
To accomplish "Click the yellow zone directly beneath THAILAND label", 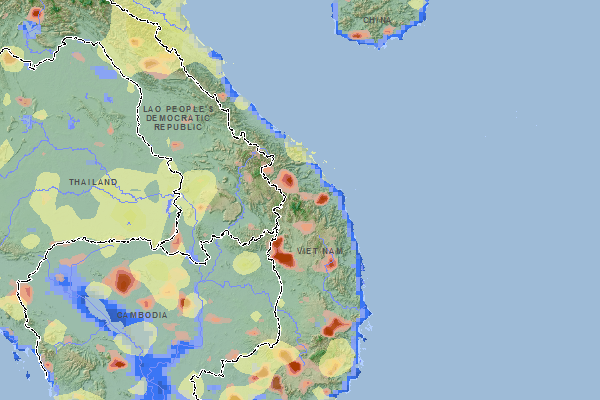I will (90, 205).
